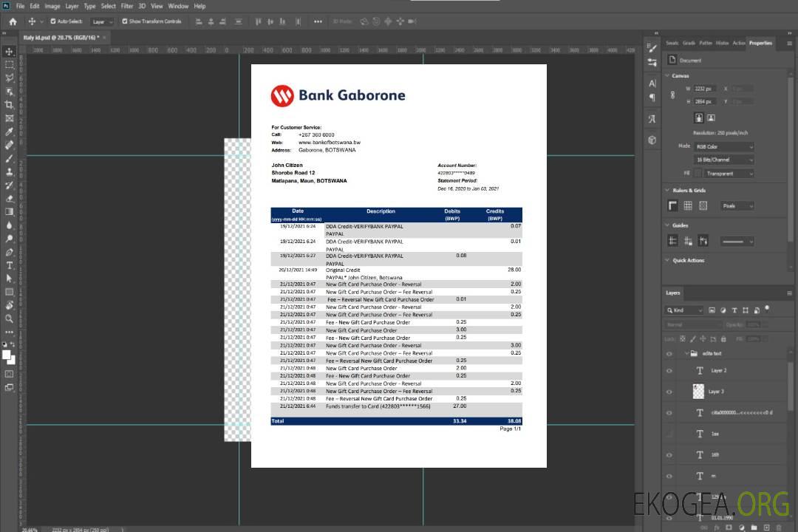
Task: Set canvas orientation to landscape
Action: [x=711, y=118]
